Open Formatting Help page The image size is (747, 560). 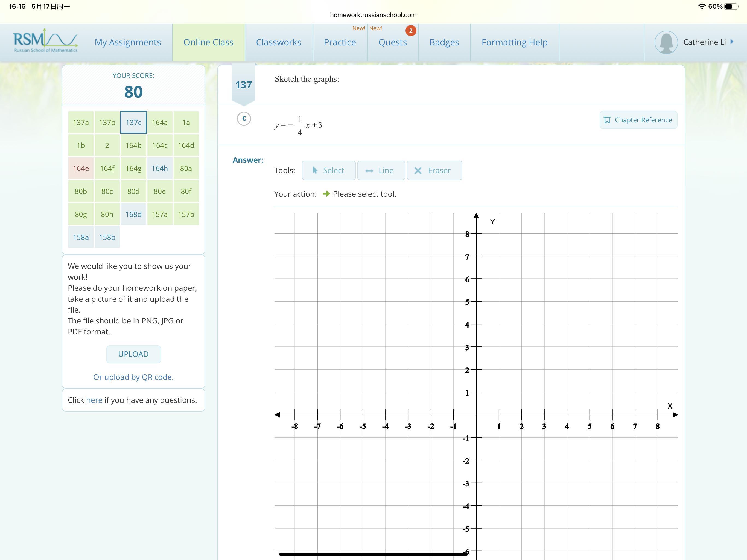click(x=514, y=42)
